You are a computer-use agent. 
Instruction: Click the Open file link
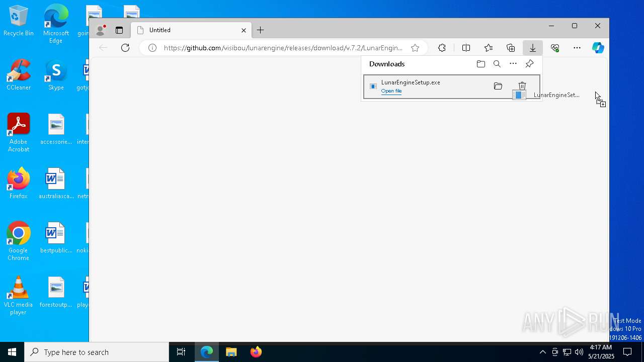(391, 91)
